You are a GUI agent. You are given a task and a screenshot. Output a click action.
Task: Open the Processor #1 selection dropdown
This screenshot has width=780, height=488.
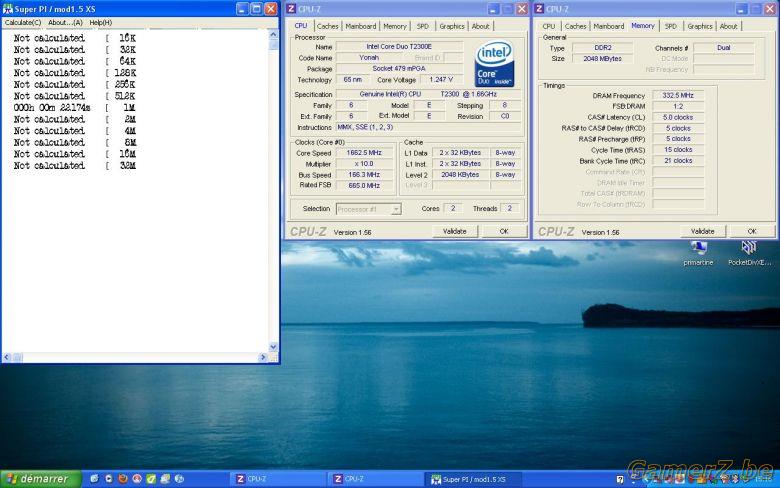369,209
